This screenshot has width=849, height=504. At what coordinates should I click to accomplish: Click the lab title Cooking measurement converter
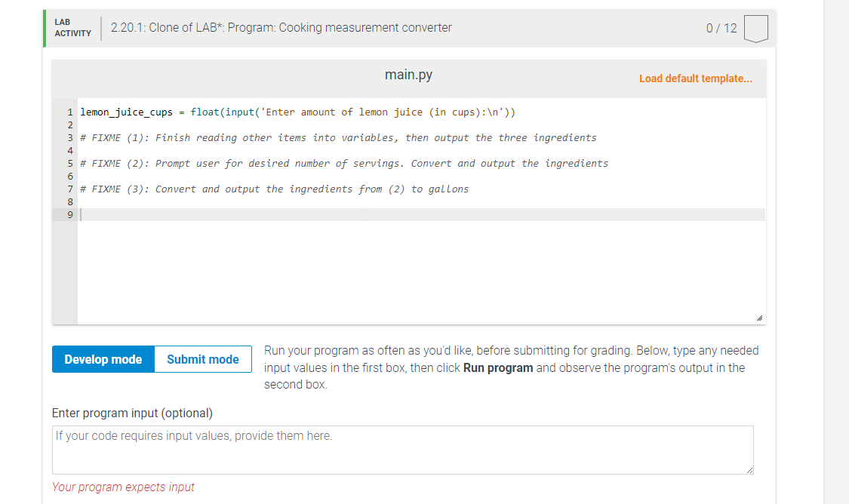coord(281,28)
